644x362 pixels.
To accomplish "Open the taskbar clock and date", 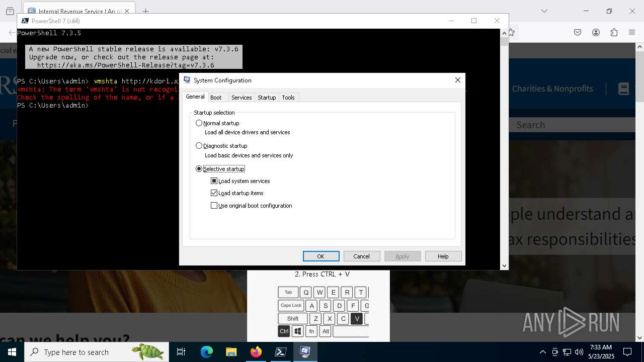I will [x=601, y=352].
